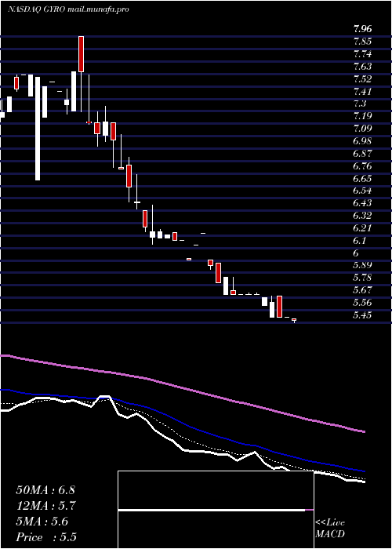Click the 6.87 price axis label
Image resolution: width=392 pixels, height=549 pixels.
tap(362, 154)
